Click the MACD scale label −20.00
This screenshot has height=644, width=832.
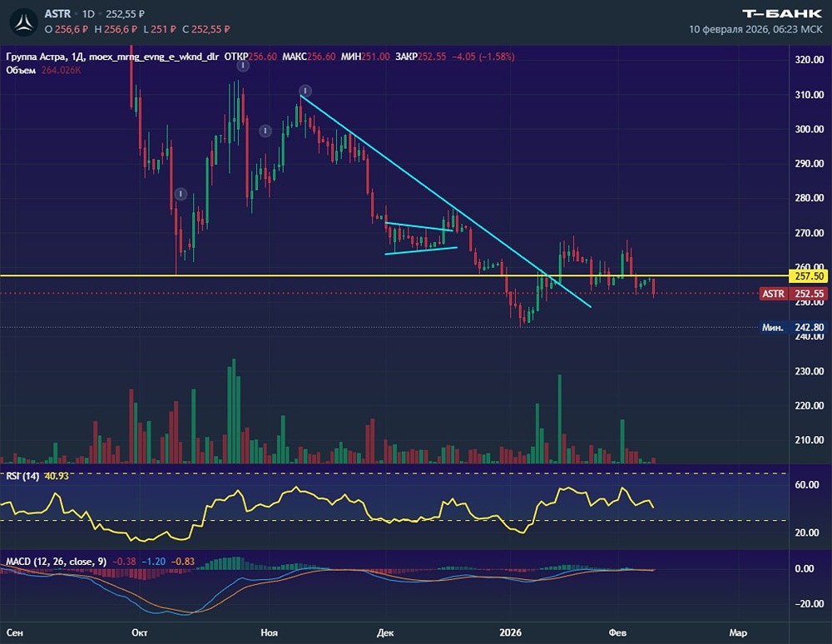coord(810,604)
